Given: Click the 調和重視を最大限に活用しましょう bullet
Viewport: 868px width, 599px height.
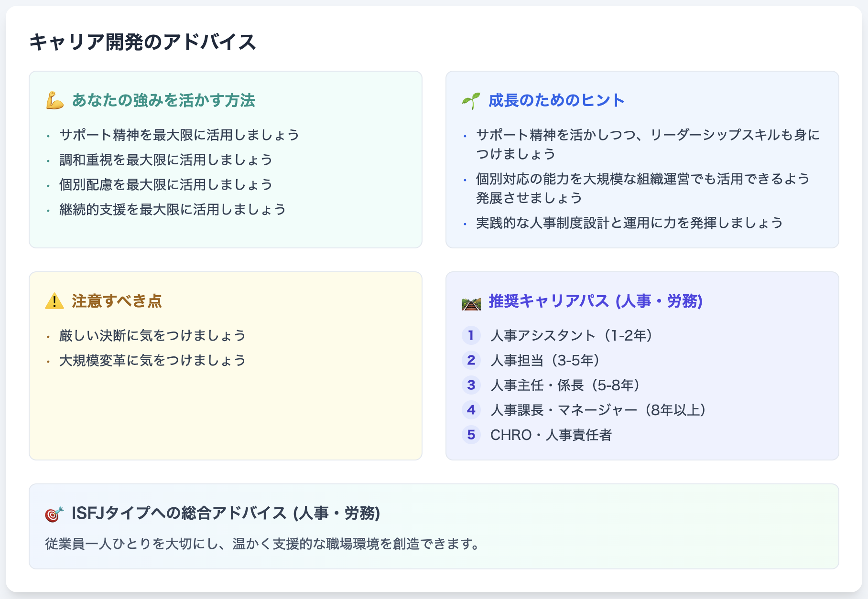Looking at the screenshot, I should coord(166,160).
